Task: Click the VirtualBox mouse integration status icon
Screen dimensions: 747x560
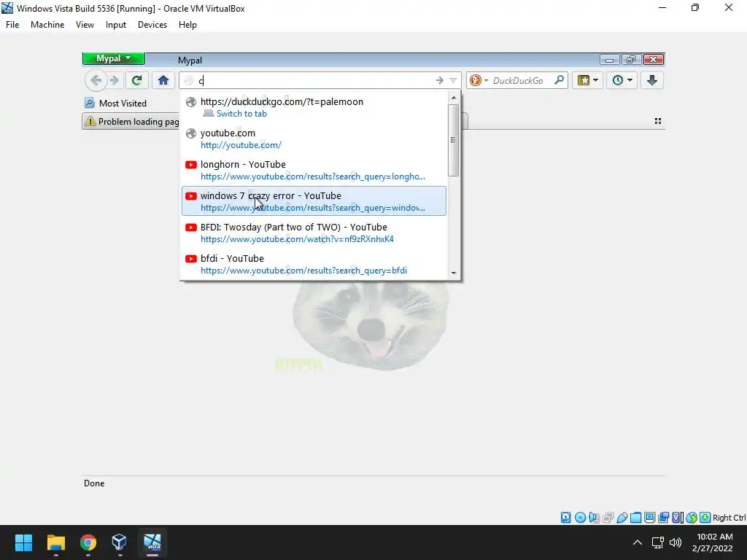Action: click(692, 518)
